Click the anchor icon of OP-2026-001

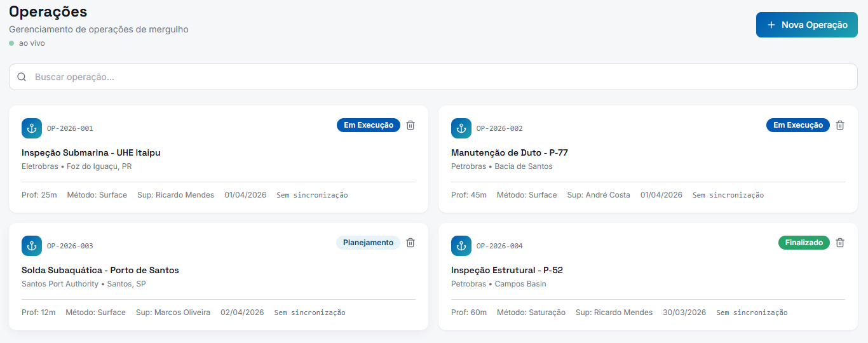pyautogui.click(x=32, y=128)
